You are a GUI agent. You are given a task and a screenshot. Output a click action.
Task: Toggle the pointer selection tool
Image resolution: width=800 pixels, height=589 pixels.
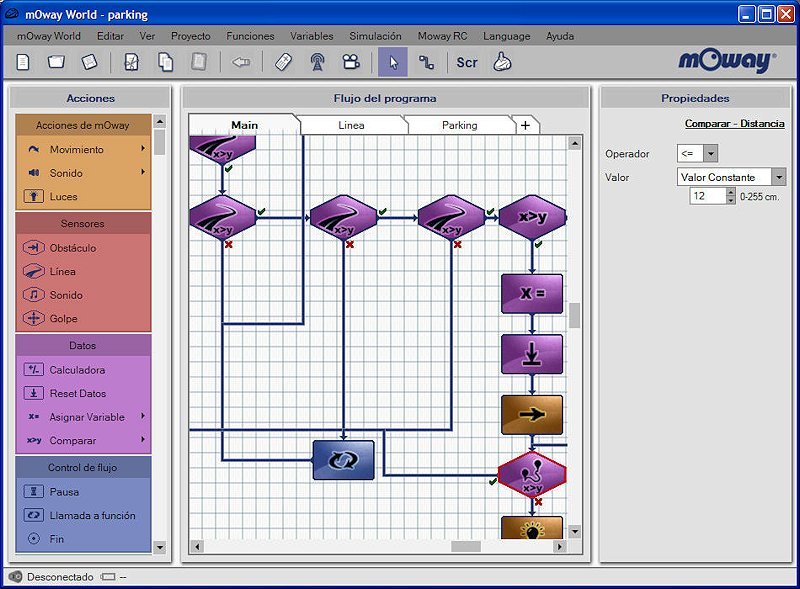coord(392,62)
